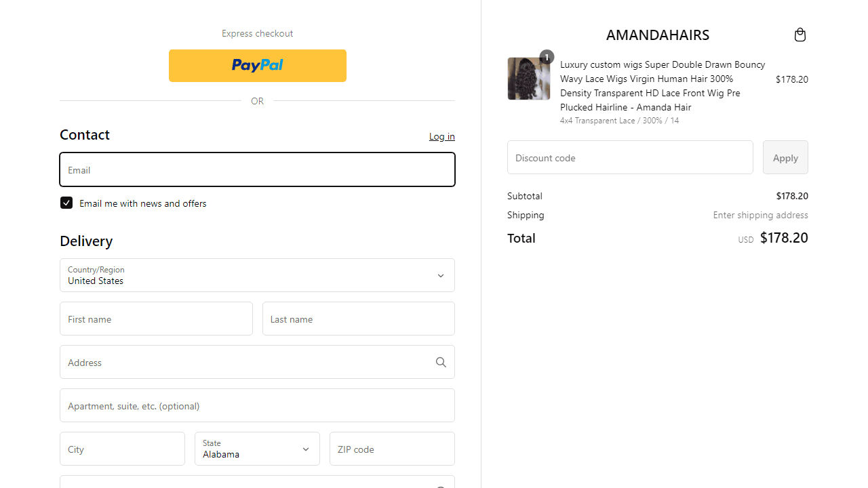
Task: Focus the First name field
Action: pos(156,319)
